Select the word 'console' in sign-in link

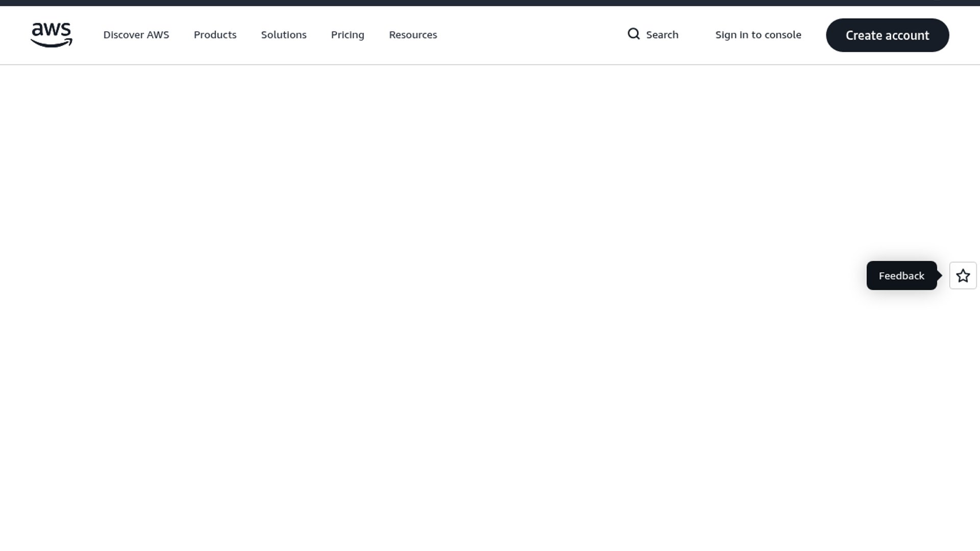[x=783, y=35]
